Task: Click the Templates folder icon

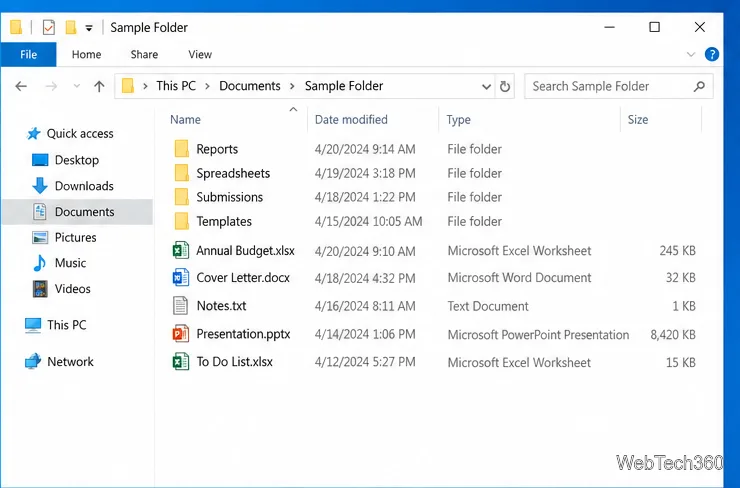Action: click(x=182, y=221)
